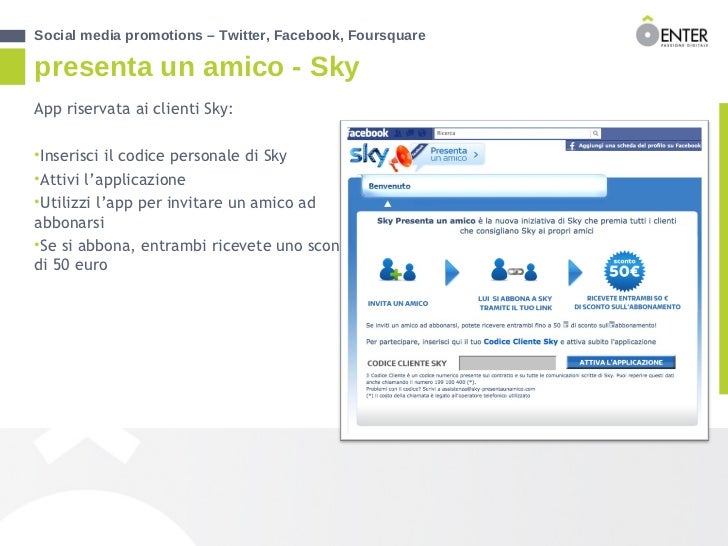Screen dimensions: 728x546
Task: Click the Attivi l'applicazione bullet
Action: click(x=110, y=179)
